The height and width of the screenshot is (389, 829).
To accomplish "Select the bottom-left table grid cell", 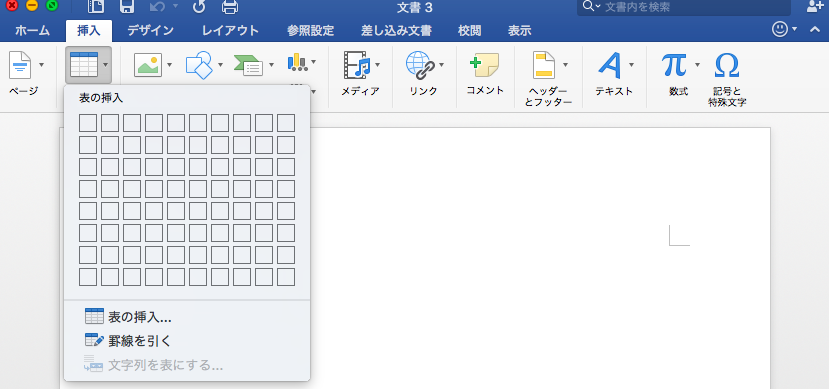I will click(88, 277).
